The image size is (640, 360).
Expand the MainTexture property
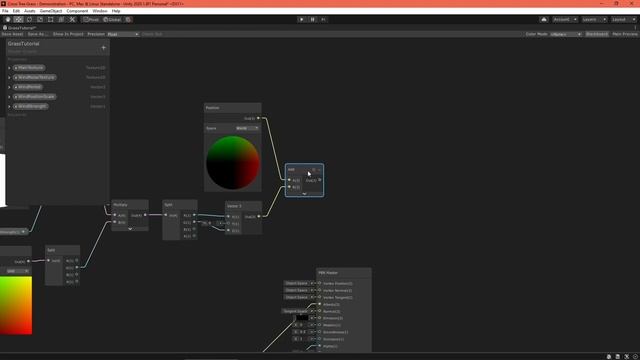pos(9,68)
